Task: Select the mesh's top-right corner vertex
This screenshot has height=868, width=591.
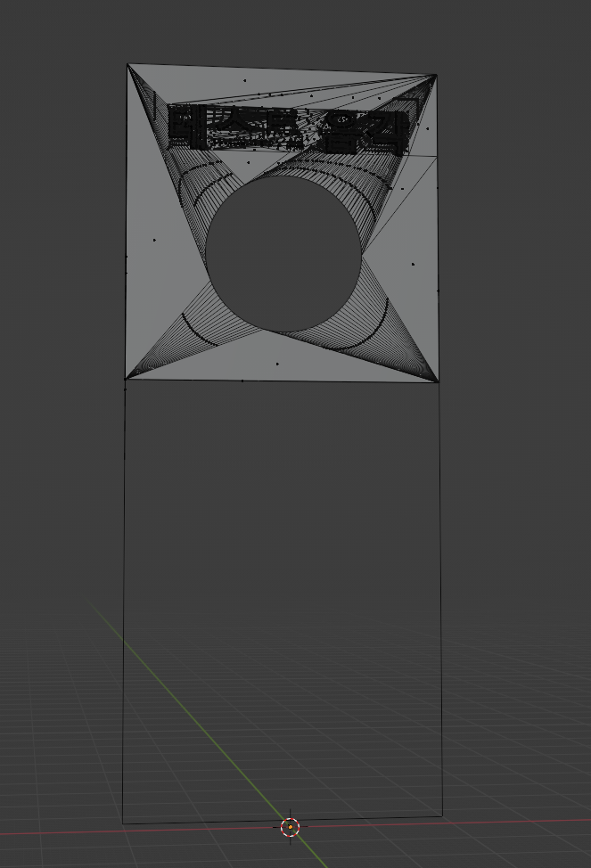Action: coord(436,76)
